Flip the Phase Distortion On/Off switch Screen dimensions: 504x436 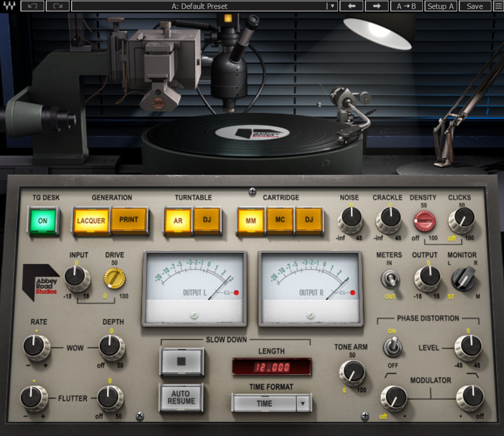coord(393,347)
